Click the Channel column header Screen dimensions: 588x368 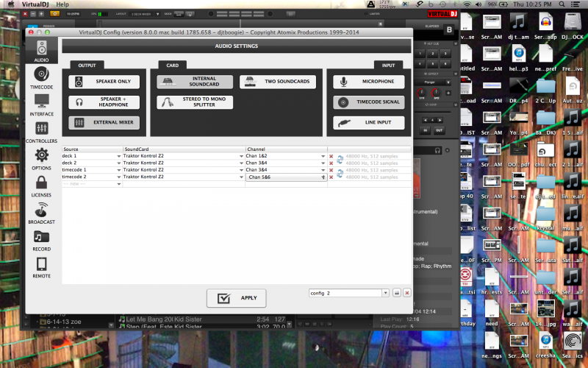coord(287,149)
